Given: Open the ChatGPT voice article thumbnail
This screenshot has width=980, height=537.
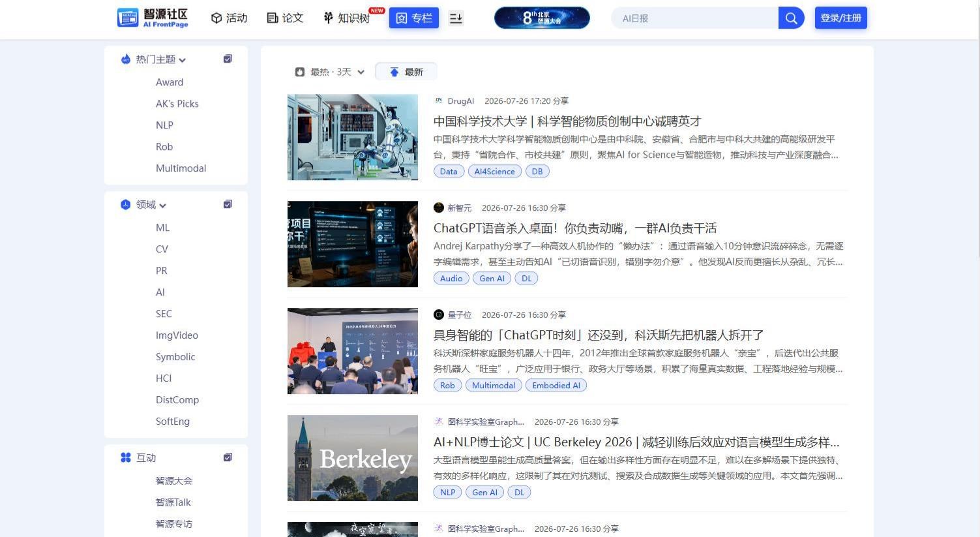Looking at the screenshot, I should (353, 244).
